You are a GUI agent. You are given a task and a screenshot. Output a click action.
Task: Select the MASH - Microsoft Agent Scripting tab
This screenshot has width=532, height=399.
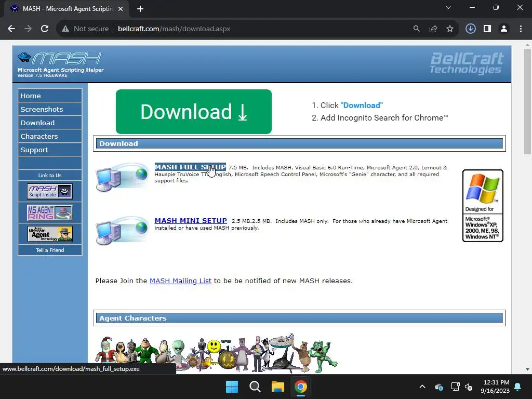66,9
